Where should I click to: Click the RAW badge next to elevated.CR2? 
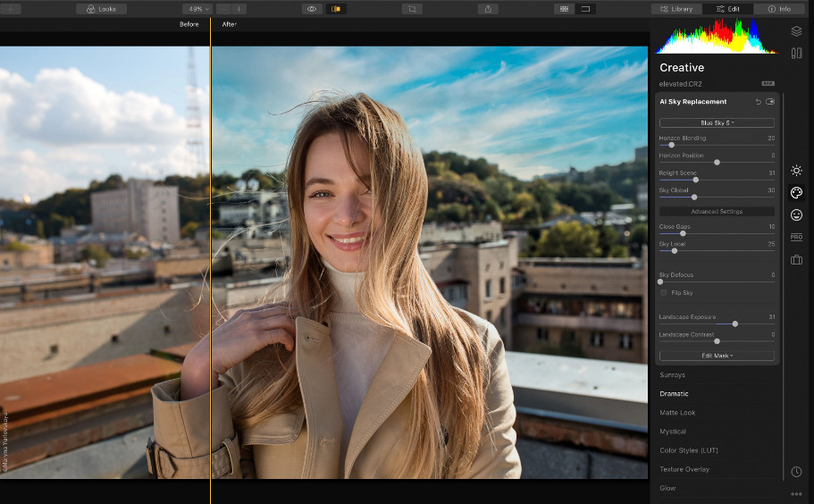coord(768,84)
